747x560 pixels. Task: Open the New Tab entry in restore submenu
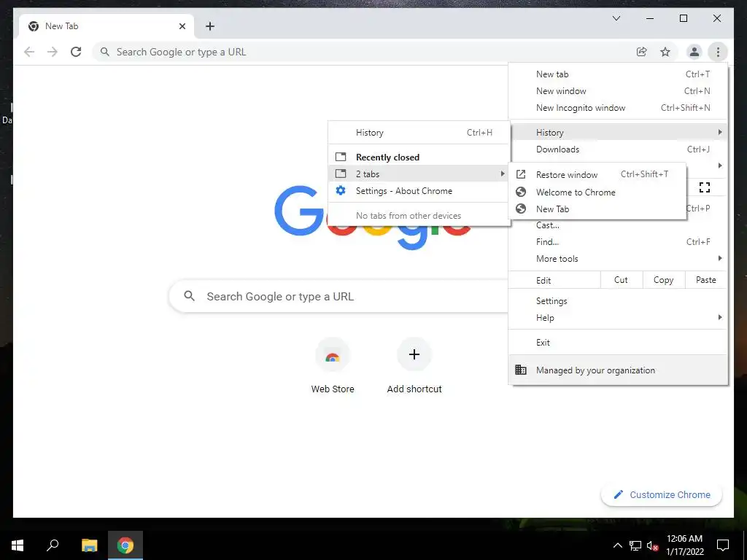click(x=597, y=209)
